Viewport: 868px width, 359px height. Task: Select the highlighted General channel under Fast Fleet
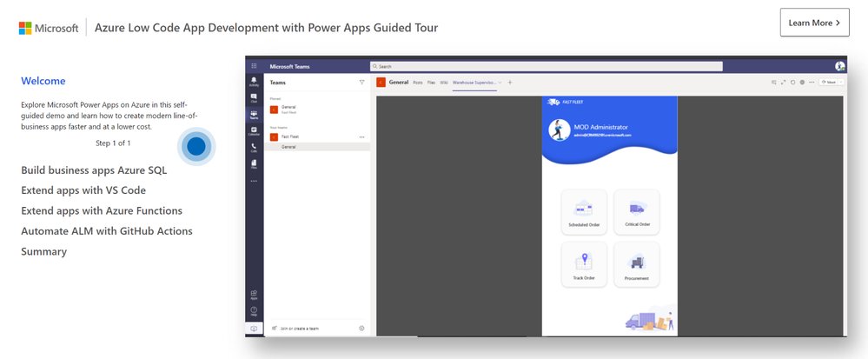[317, 147]
